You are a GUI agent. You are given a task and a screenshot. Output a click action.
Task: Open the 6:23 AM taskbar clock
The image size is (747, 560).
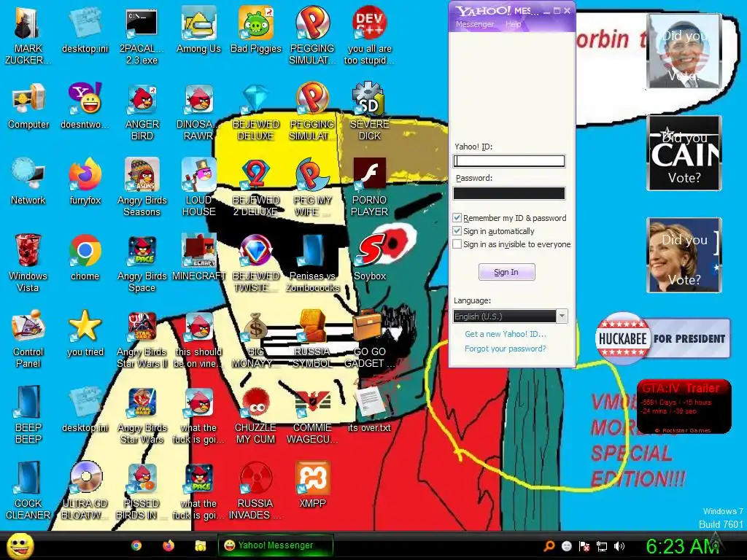[x=682, y=546]
